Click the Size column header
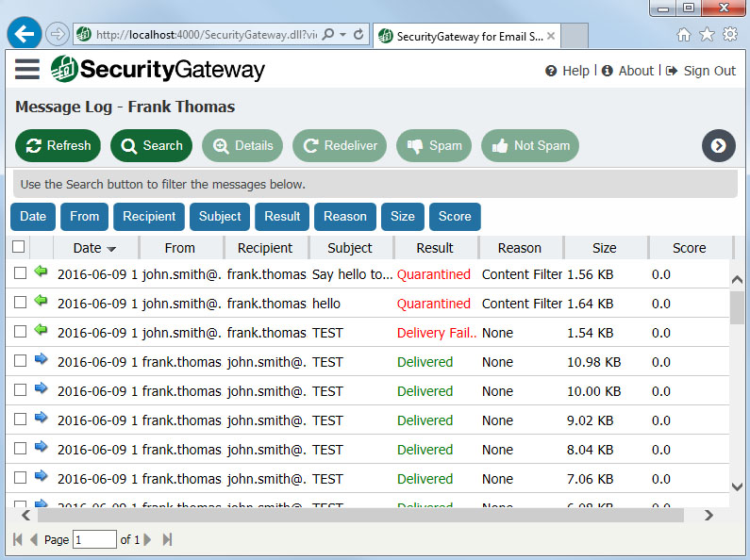Viewport: 750px width, 560px height. pos(605,248)
